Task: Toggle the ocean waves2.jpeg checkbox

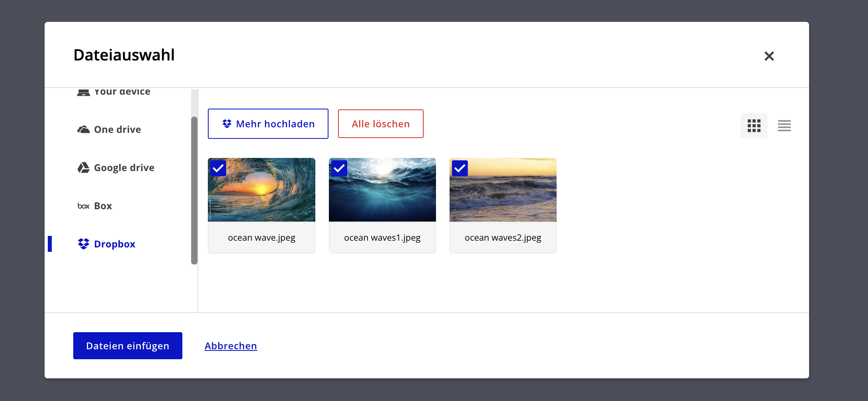Action: 460,168
